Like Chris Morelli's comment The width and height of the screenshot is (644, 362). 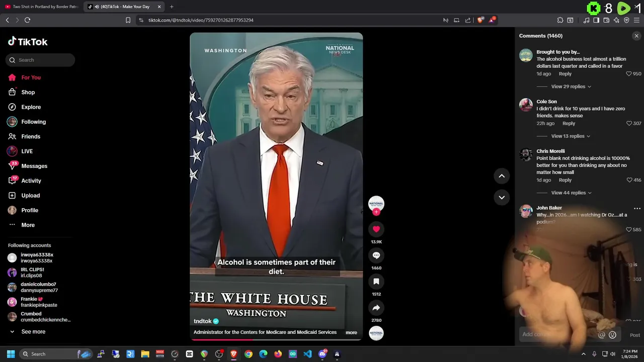coord(629,180)
